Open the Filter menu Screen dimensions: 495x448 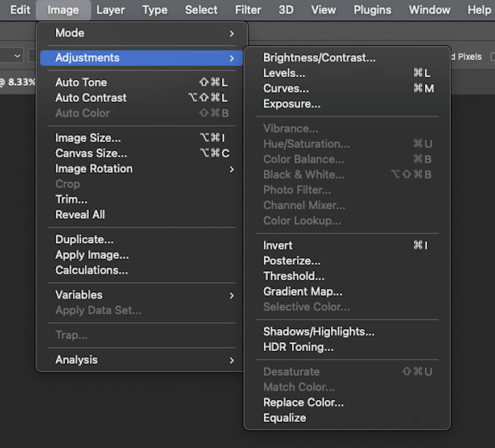(x=248, y=10)
